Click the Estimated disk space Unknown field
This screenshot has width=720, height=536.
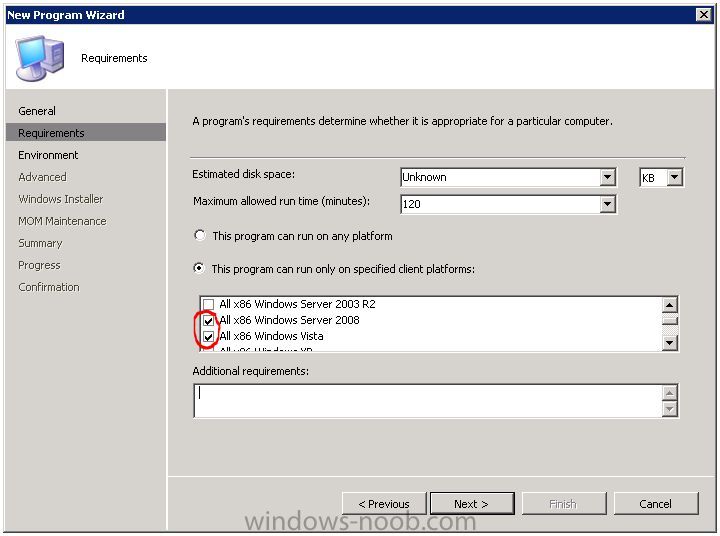coord(500,177)
